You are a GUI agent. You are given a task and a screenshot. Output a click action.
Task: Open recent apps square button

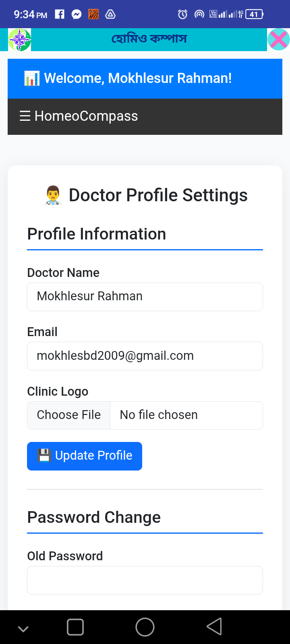[x=75, y=627]
